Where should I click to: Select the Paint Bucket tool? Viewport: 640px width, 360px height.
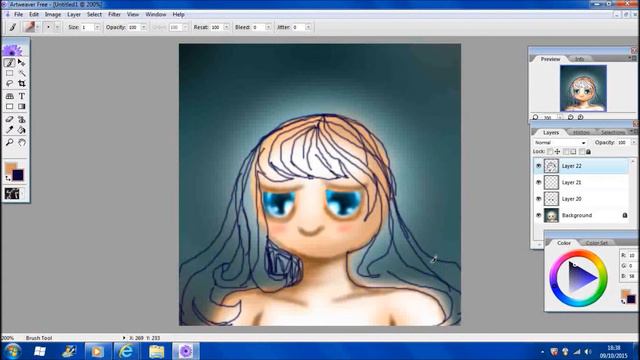point(22,130)
